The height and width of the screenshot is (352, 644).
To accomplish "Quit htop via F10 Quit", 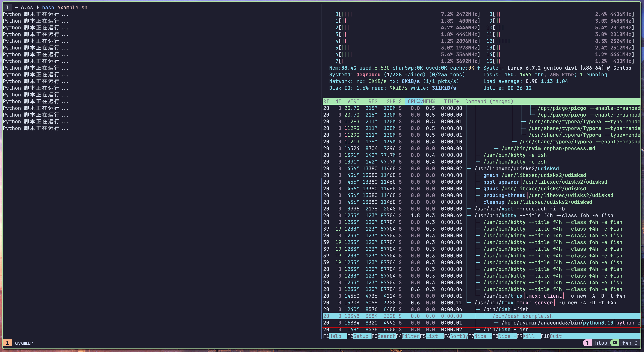I will pyautogui.click(x=556, y=336).
